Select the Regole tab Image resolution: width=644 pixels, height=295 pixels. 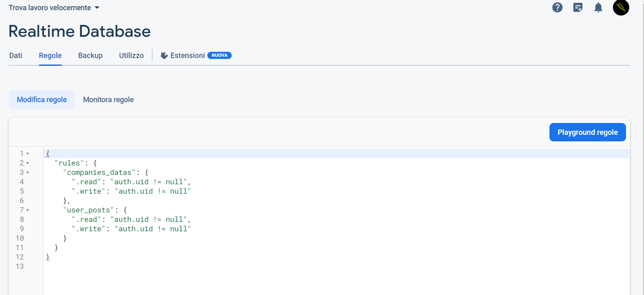pyautogui.click(x=50, y=56)
